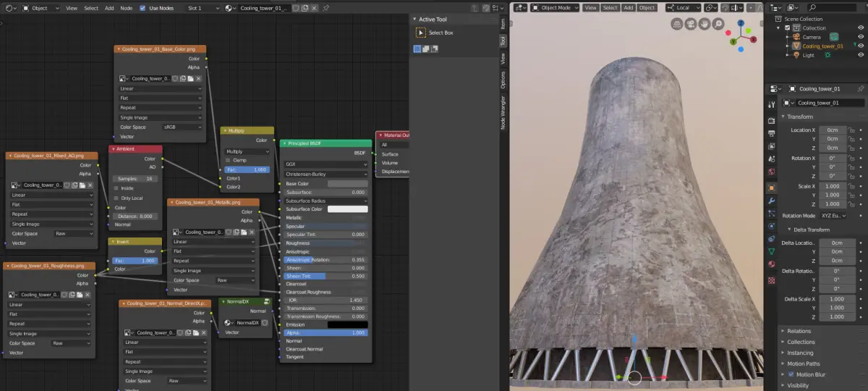Open the Texture properties checker tab
Viewport: 868px width, 391px height.
772,279
